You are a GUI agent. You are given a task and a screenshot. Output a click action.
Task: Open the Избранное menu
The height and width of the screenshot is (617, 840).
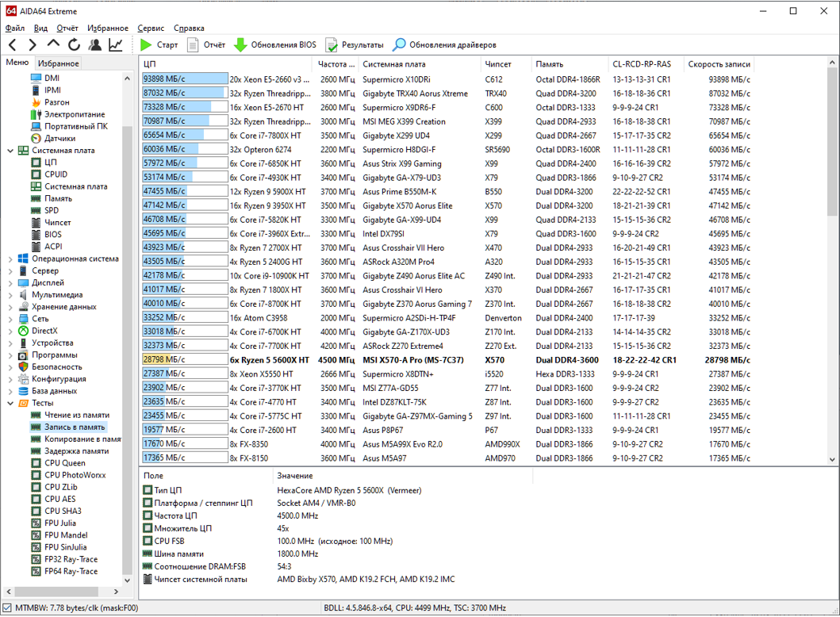pyautogui.click(x=108, y=29)
